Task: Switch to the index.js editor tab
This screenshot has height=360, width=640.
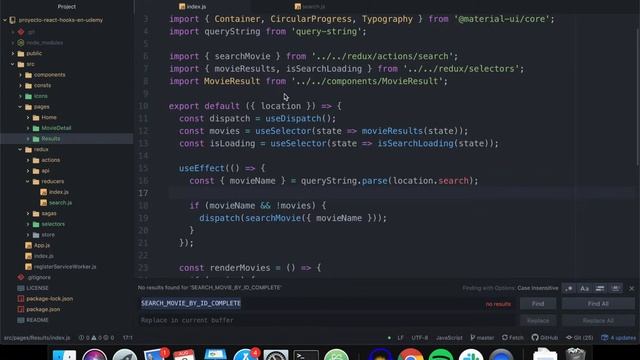Action: pyautogui.click(x=193, y=7)
